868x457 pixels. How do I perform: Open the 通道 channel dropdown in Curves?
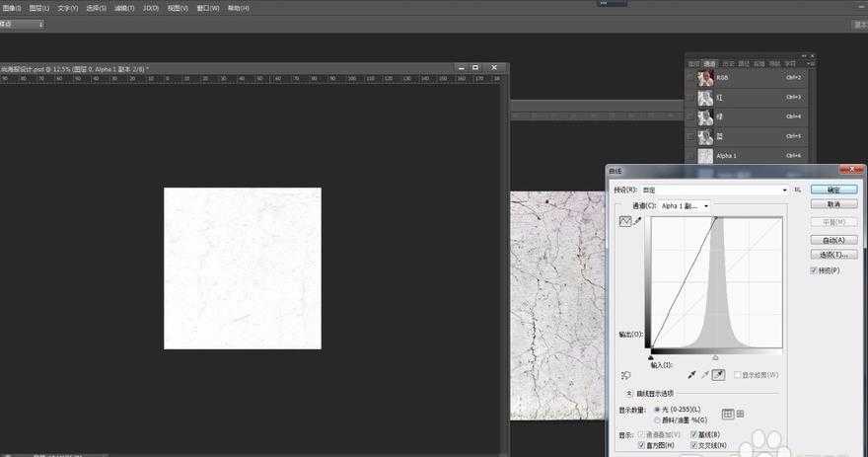(685, 206)
